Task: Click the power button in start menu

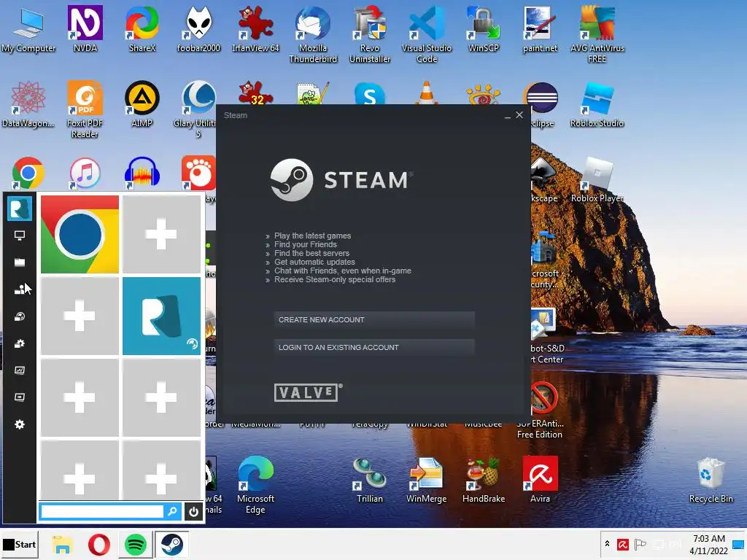Action: pyautogui.click(x=193, y=512)
